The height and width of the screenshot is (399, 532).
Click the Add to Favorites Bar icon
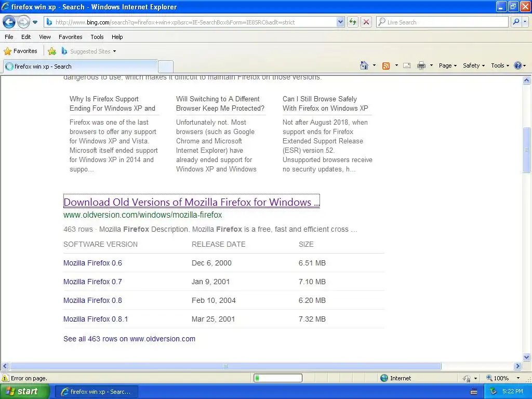[52, 51]
